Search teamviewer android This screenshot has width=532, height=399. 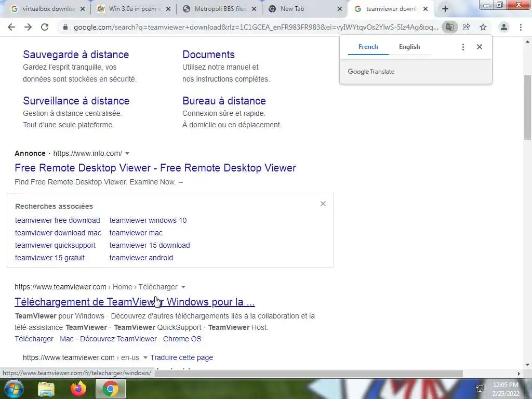pos(141,258)
